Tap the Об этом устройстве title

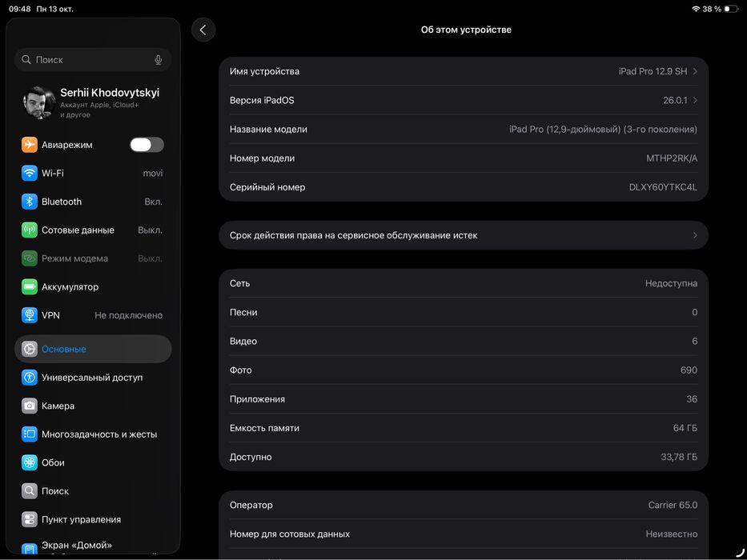tap(466, 30)
